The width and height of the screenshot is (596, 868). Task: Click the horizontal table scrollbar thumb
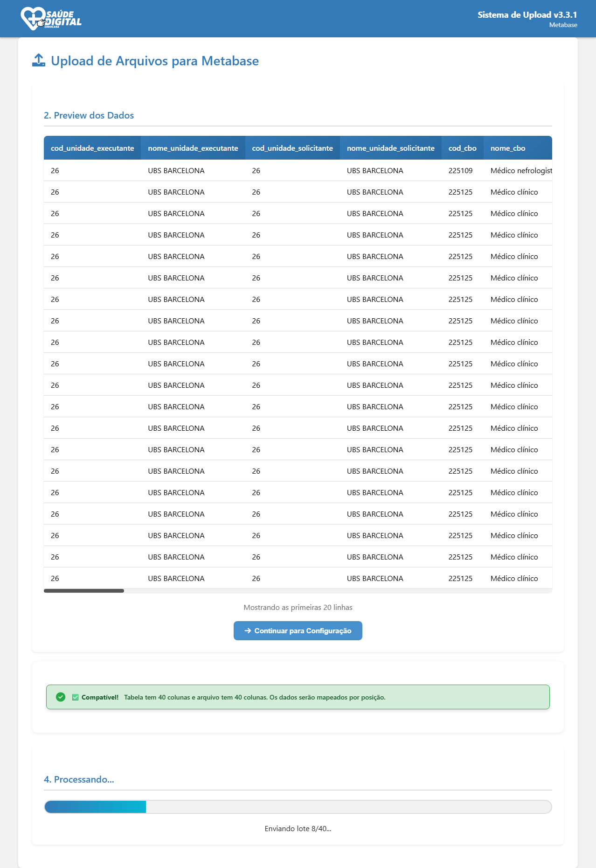[x=84, y=591]
